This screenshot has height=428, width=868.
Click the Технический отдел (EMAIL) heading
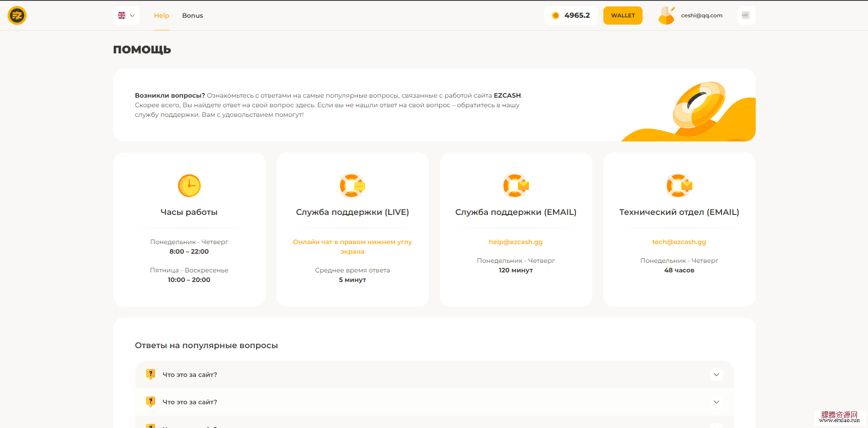(x=679, y=212)
